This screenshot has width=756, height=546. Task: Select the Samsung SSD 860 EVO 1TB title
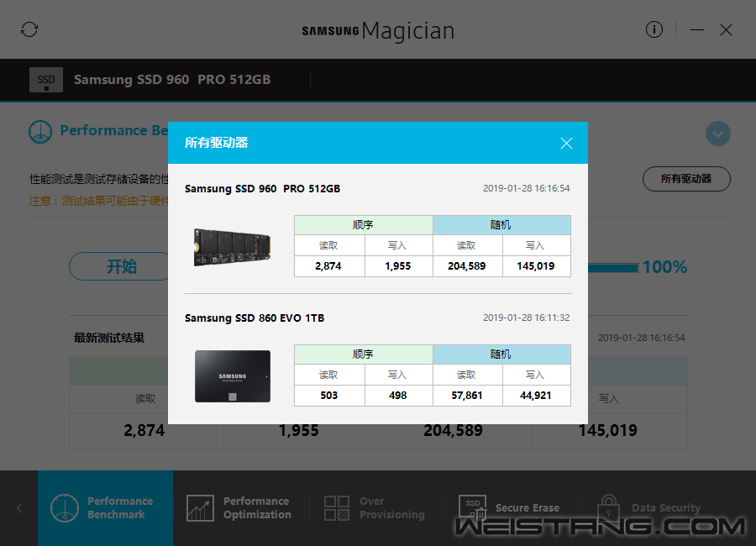click(x=255, y=318)
